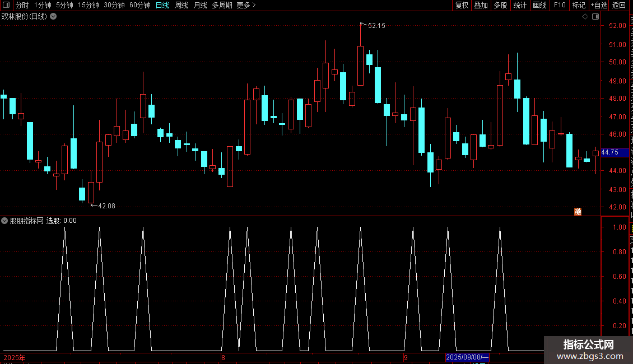Click the 2025年 label on time axis

tap(14, 357)
